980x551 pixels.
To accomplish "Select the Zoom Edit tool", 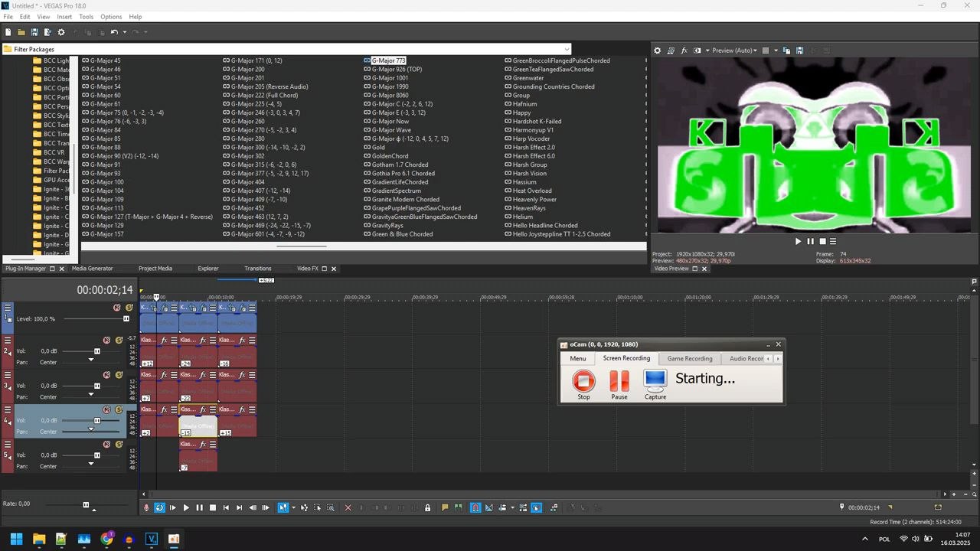I will click(331, 507).
